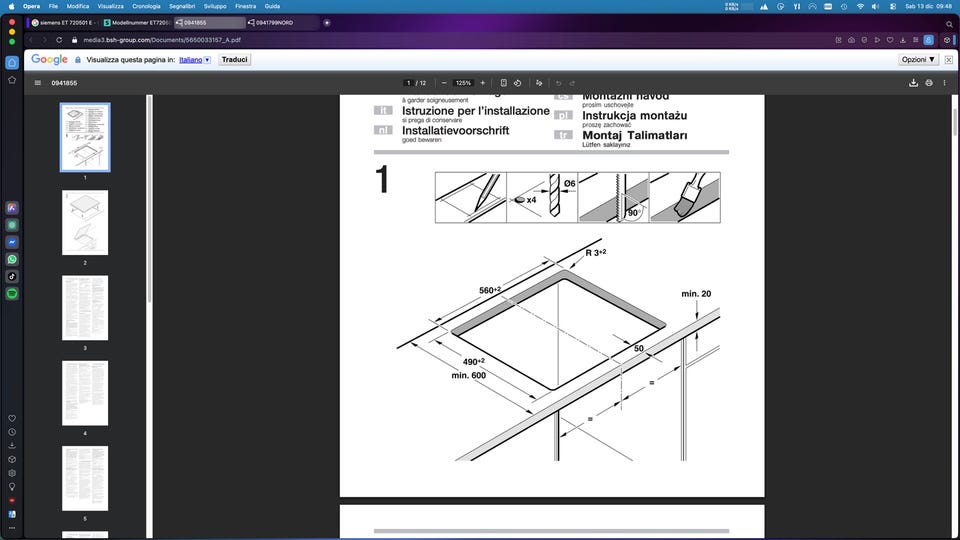This screenshot has height=540, width=960.
Task: Rotate the PDF counterclockwise
Action: pyautogui.click(x=517, y=83)
